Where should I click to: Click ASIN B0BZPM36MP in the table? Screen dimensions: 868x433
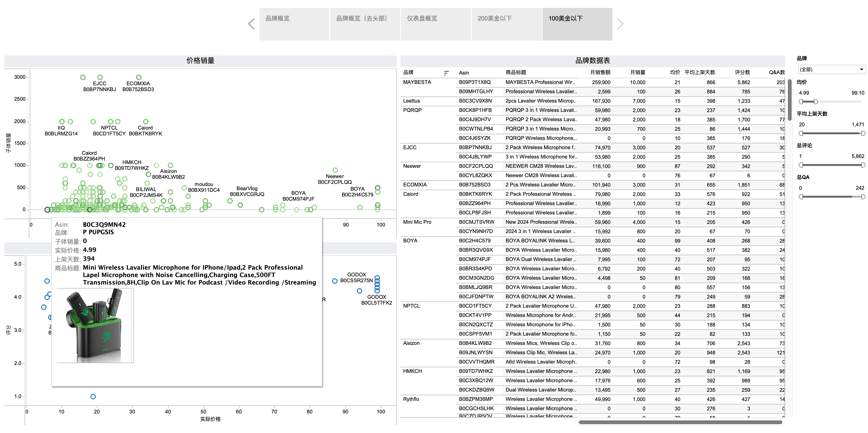pyautogui.click(x=476, y=399)
